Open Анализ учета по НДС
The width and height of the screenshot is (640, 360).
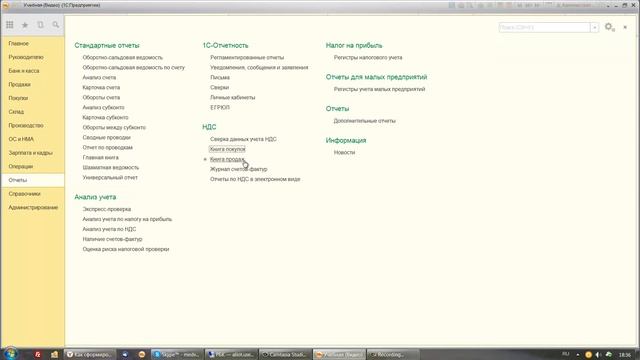coord(109,229)
